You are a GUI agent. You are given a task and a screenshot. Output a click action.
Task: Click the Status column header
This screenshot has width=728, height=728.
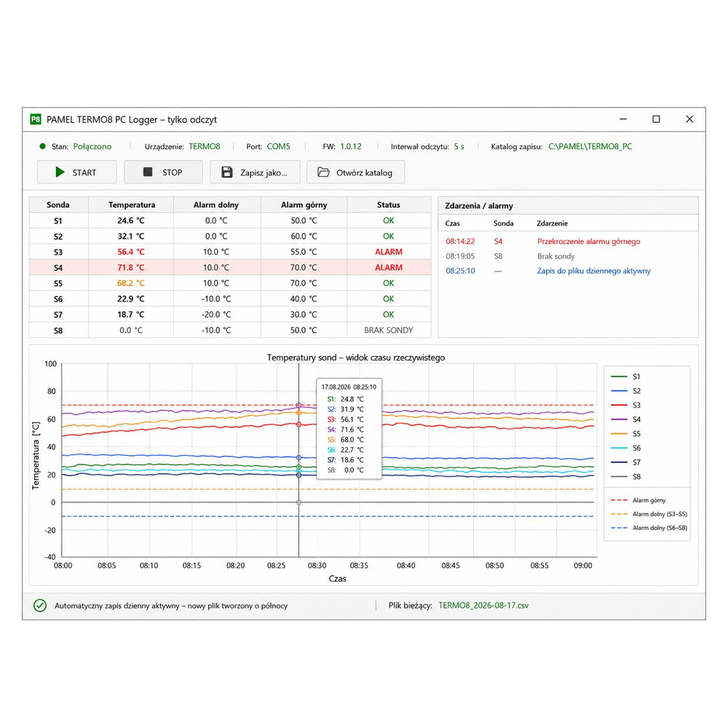389,205
